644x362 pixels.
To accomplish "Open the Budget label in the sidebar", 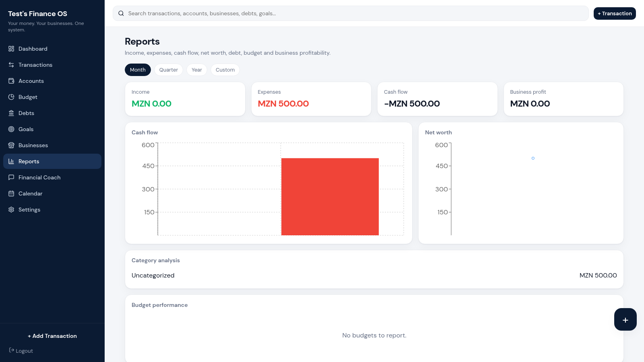I will 28,97.
